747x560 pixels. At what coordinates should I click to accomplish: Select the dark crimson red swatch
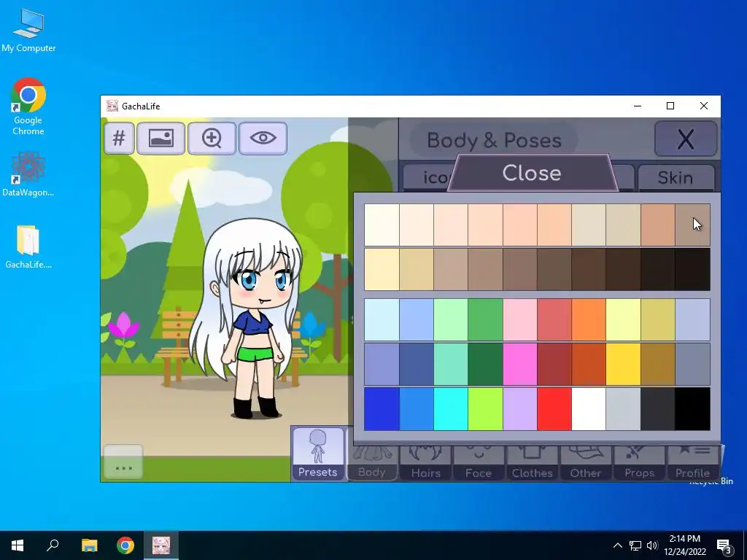[x=554, y=365]
